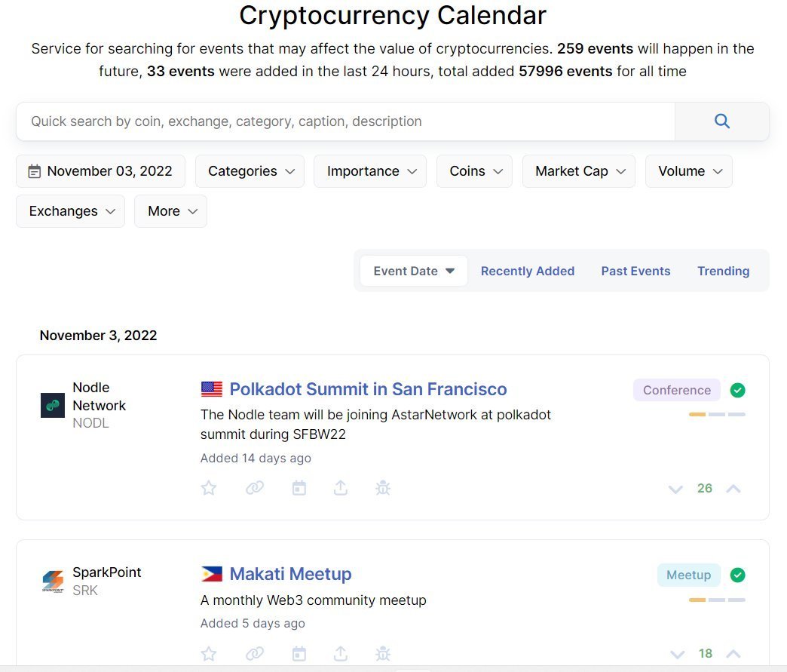
Task: Open the search magnifier icon
Action: pos(721,121)
